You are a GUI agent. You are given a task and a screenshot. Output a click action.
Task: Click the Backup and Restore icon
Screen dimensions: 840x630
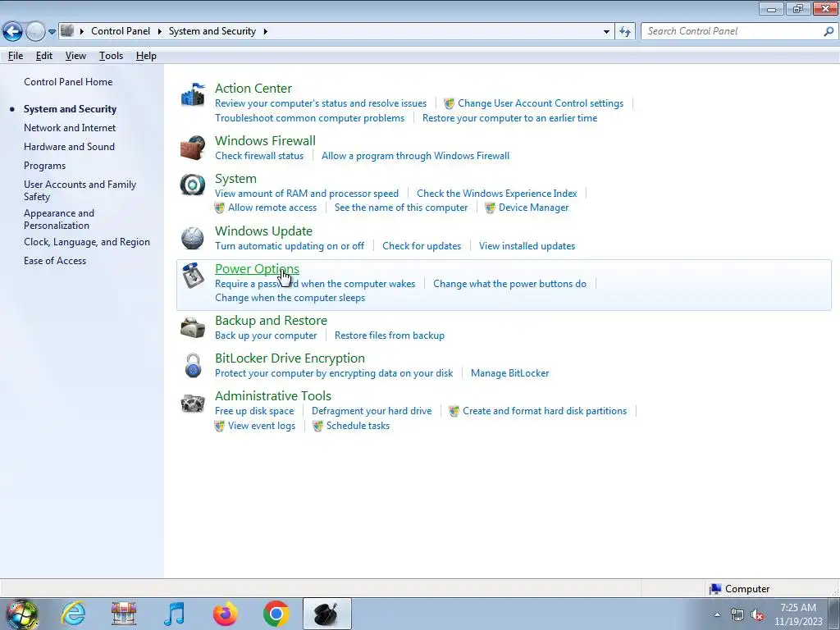point(192,327)
